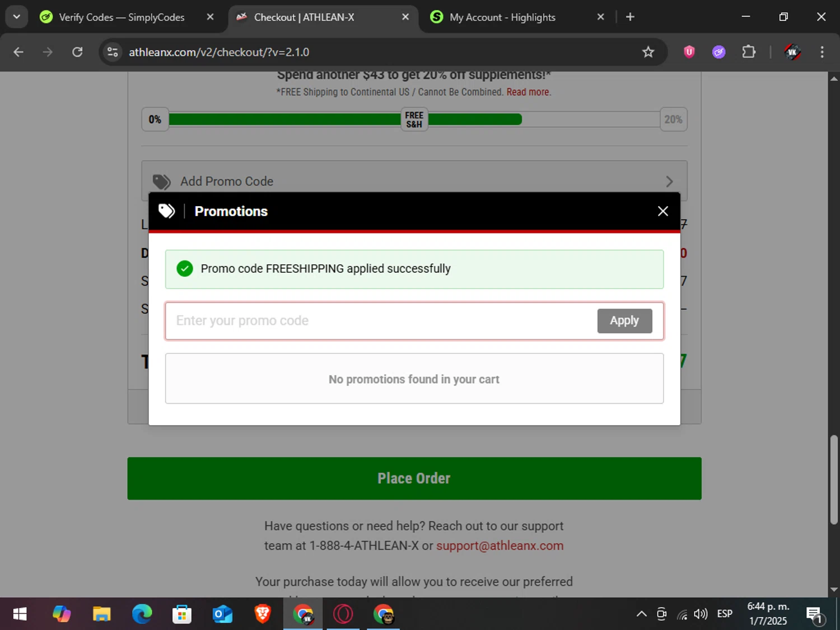Open Meet Now camera tray icon

point(661,614)
